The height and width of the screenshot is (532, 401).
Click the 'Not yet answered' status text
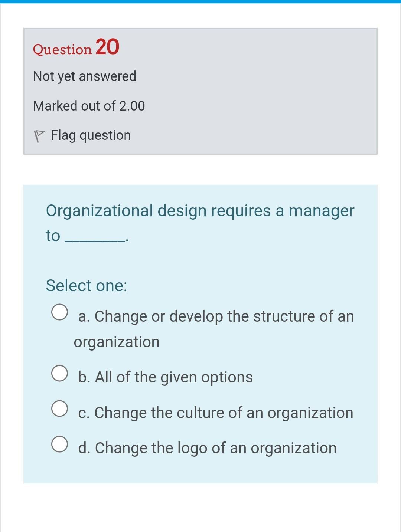85,76
